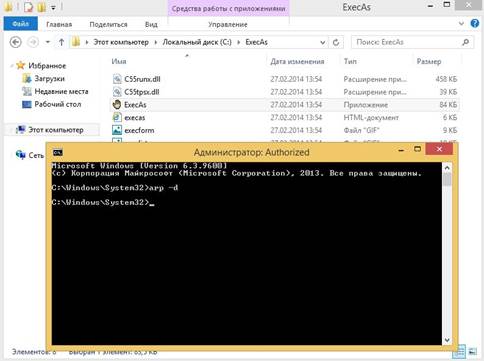The height and width of the screenshot is (361, 484).
Task: Select the C55tpsx.dll file name
Action: coord(142,92)
